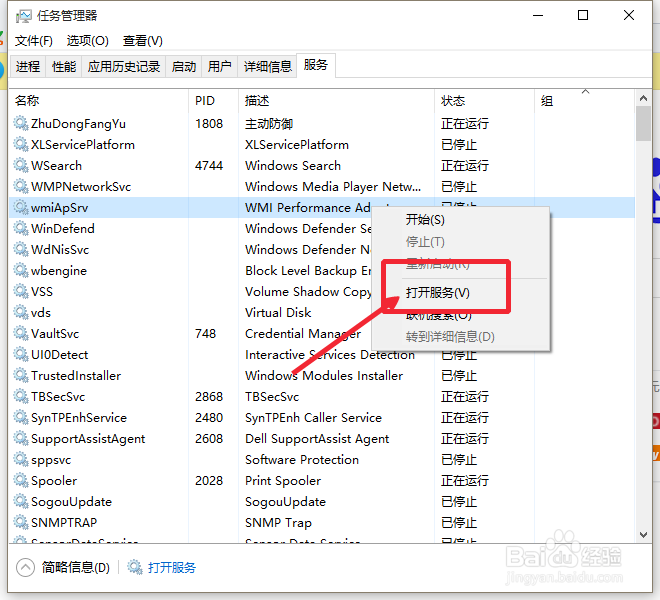This screenshot has height=600, width=660.
Task: Click the 打开服务 link at bottom
Action: tap(172, 568)
